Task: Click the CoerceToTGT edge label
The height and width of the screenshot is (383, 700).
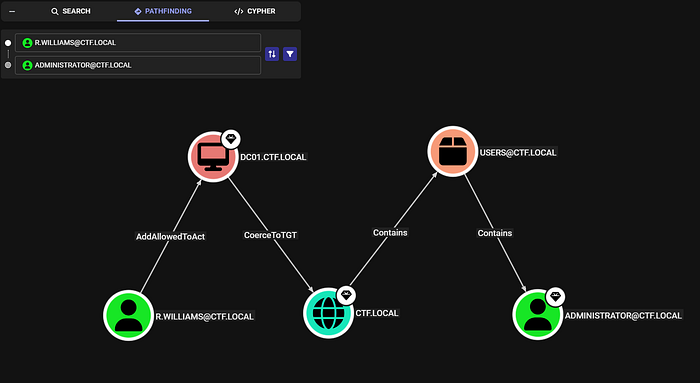Action: coord(270,235)
